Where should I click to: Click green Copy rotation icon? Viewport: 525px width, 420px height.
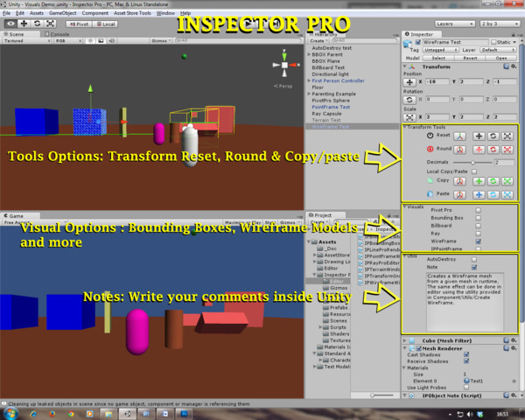click(493, 181)
